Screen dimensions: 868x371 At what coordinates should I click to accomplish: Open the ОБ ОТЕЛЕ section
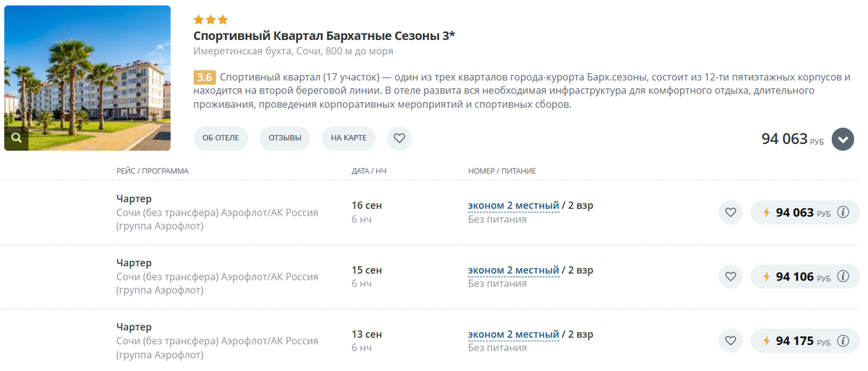coord(221,138)
